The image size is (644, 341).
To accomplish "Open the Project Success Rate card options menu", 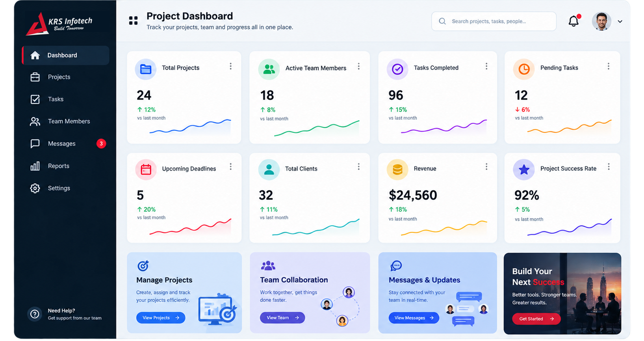I will 609,167.
